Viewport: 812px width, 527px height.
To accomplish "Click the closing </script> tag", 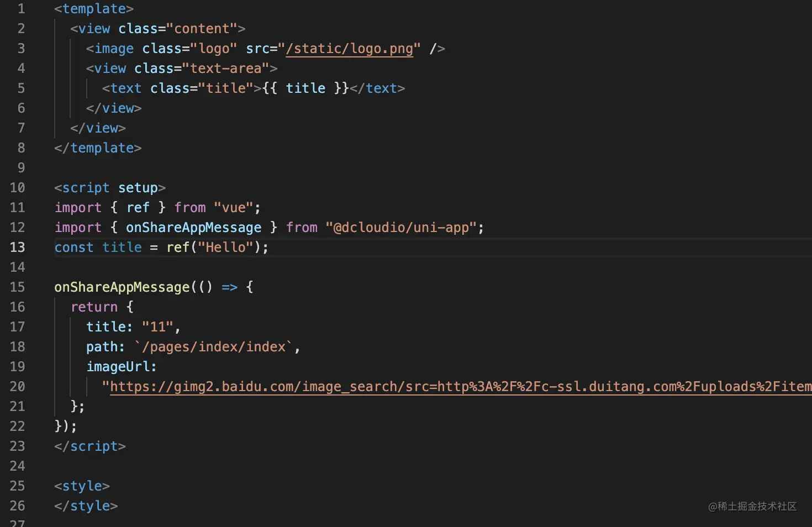I will [90, 446].
